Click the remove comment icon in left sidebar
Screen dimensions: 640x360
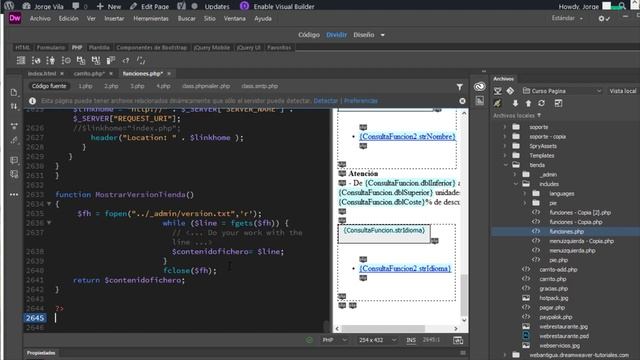[x=14, y=174]
